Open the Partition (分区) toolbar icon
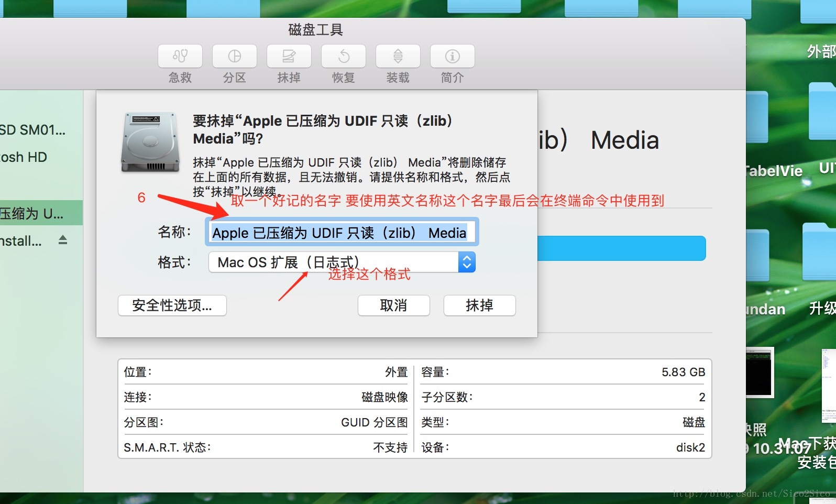The image size is (836, 504). point(235,56)
